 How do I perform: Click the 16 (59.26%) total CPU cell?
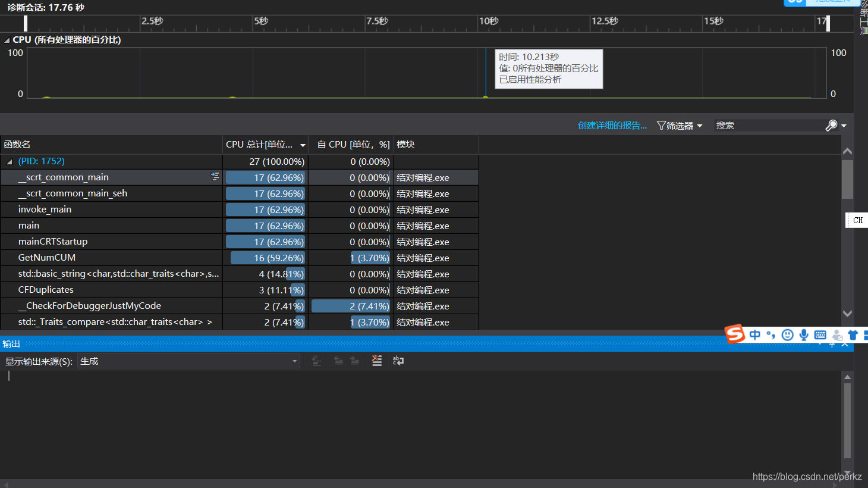[x=265, y=258]
